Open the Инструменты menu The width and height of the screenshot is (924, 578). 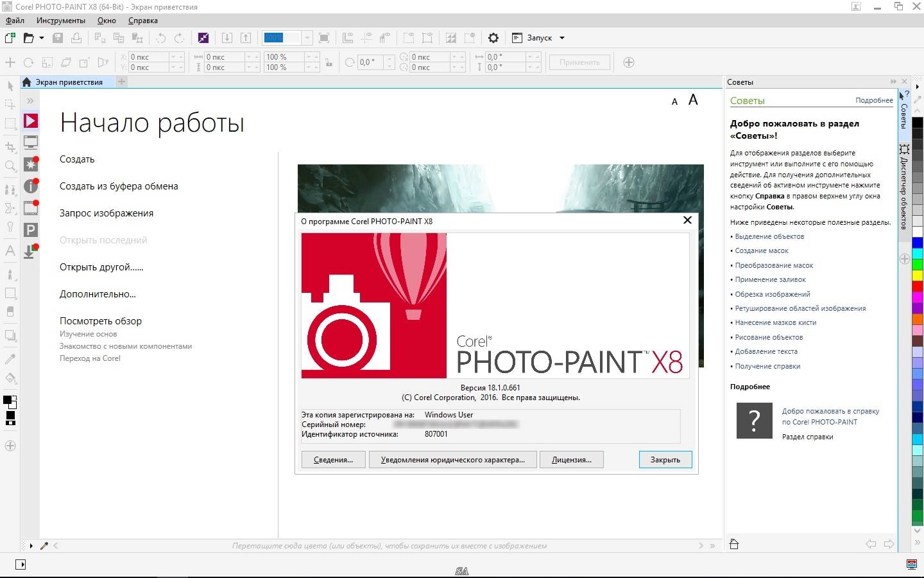tap(61, 21)
